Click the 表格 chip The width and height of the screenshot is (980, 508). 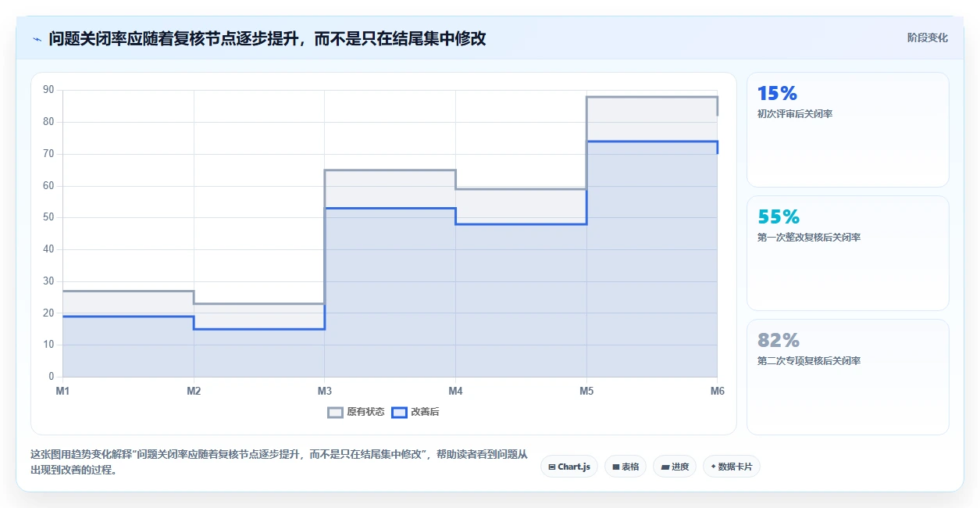pyautogui.click(x=625, y=467)
